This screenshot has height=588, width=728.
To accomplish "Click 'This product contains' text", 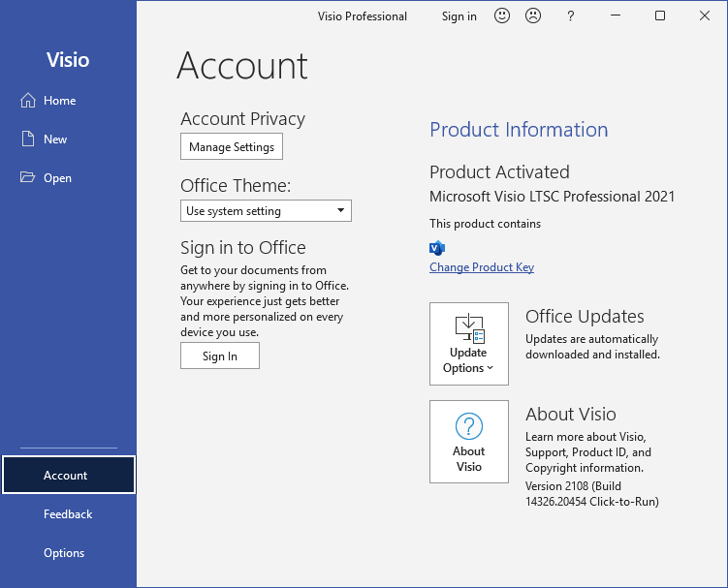I will coord(486,224).
